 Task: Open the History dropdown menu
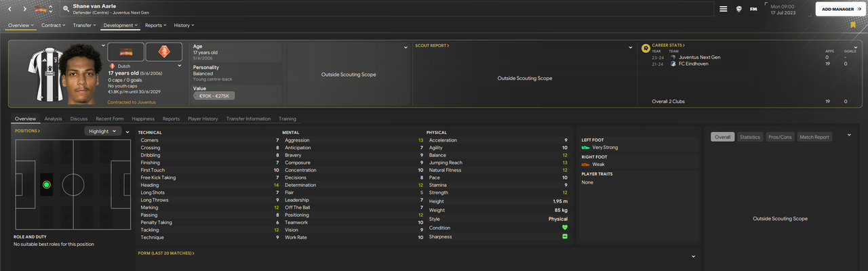184,25
